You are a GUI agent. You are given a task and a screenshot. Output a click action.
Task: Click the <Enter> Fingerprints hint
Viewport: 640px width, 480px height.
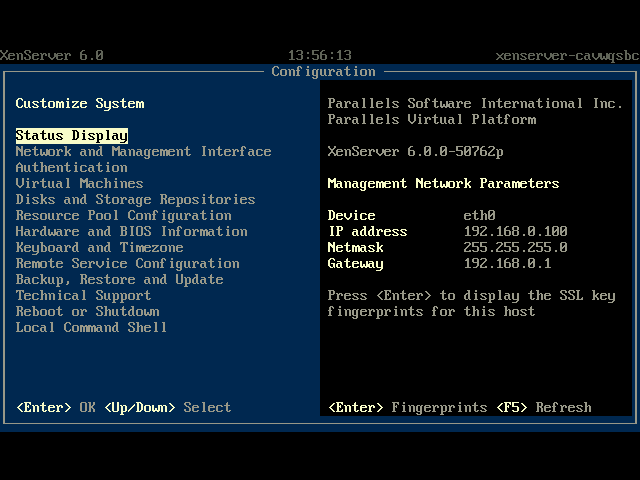click(407, 407)
